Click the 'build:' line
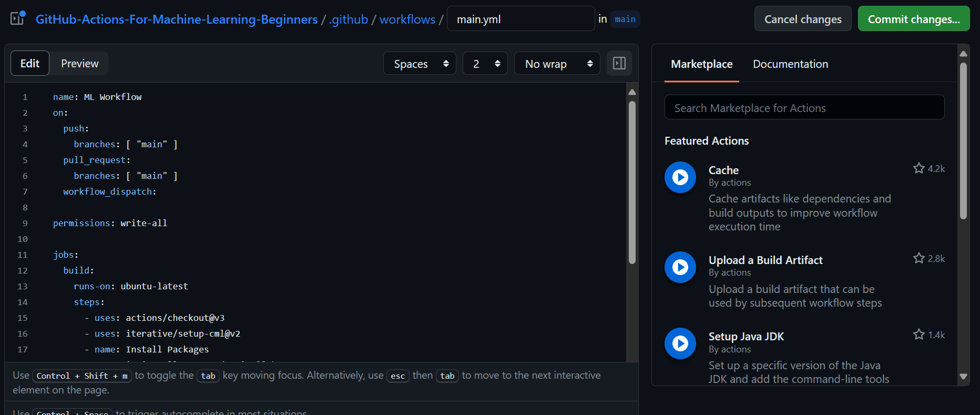The image size is (980, 415). tap(78, 270)
